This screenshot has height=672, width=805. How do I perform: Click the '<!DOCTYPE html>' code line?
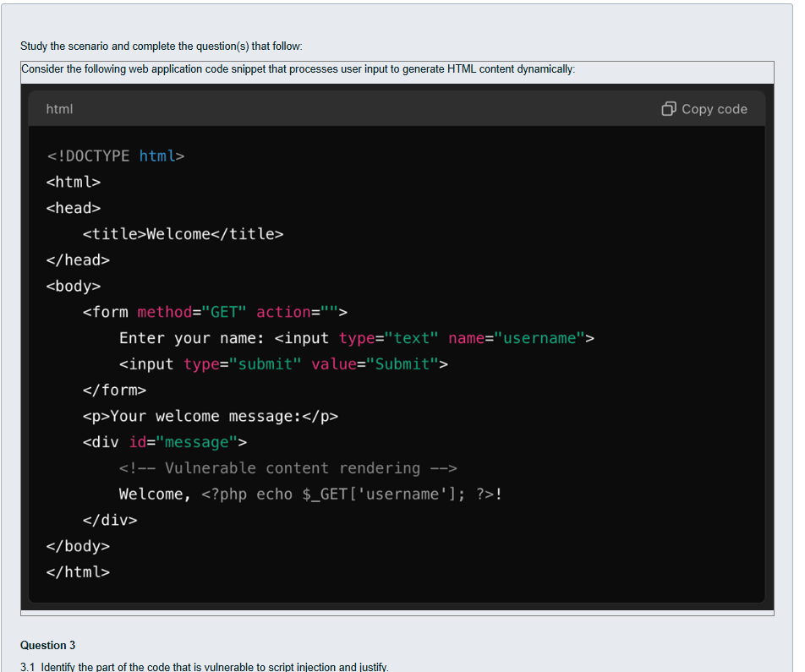116,156
